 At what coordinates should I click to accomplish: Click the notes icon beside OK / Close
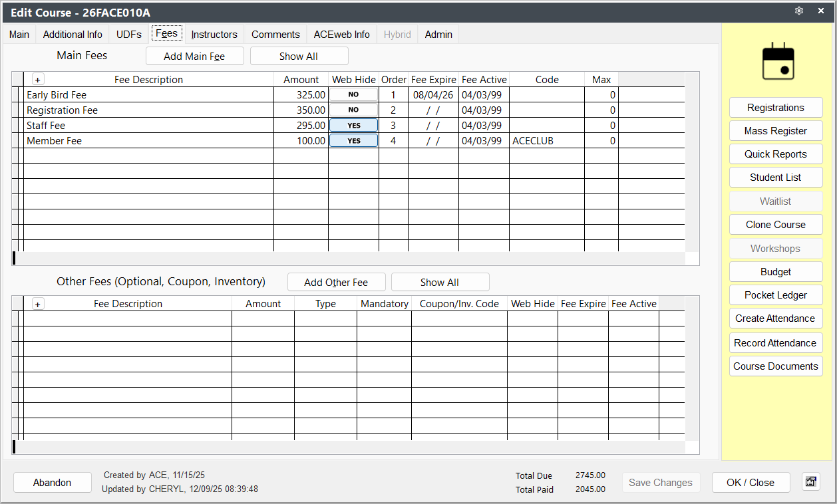[810, 482]
